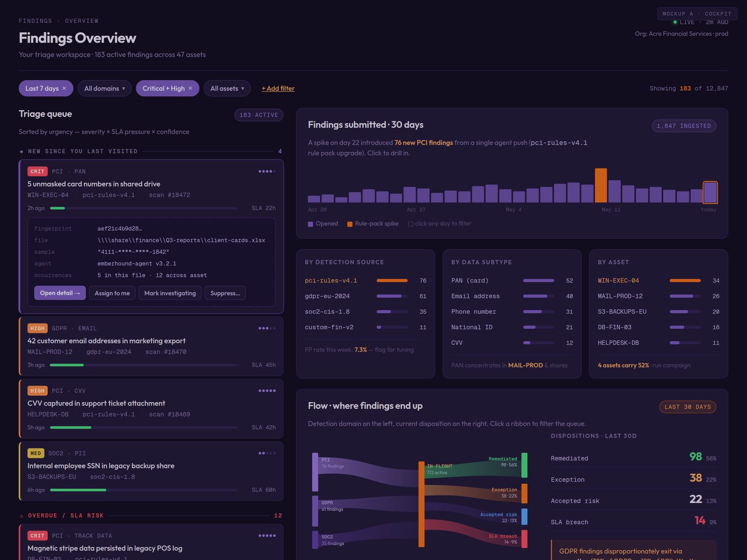Click the + Add filter link

[278, 89]
